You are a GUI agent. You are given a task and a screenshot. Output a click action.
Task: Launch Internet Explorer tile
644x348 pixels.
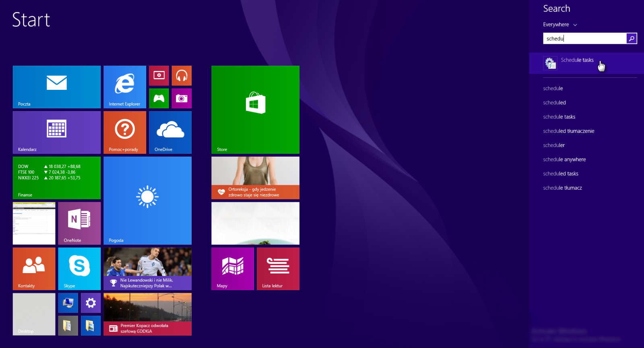pos(125,87)
